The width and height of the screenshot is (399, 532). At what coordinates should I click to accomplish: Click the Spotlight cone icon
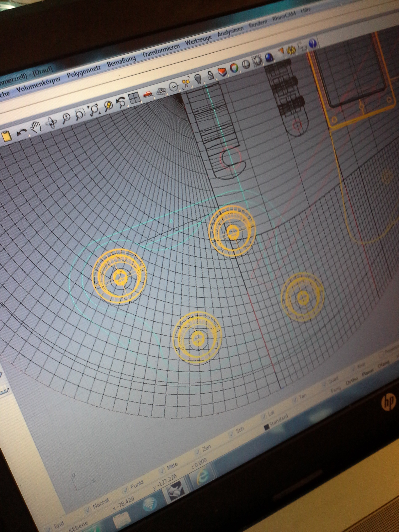[281, 50]
